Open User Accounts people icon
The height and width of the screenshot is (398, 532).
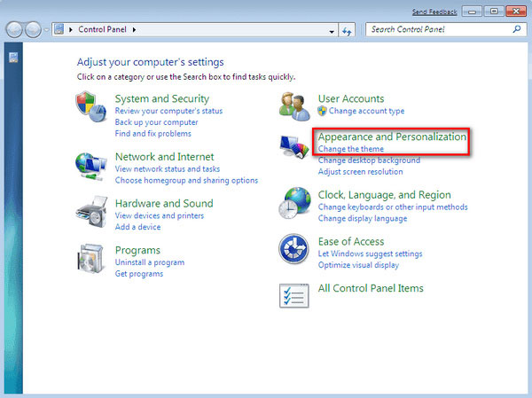294,106
